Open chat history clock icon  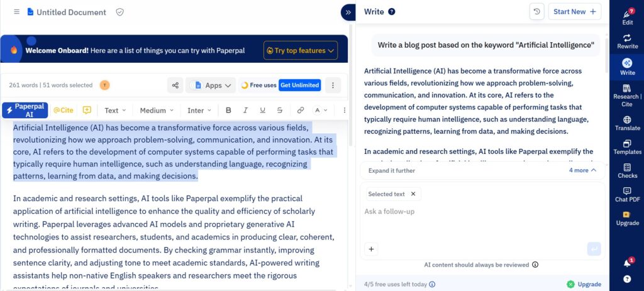(x=537, y=11)
